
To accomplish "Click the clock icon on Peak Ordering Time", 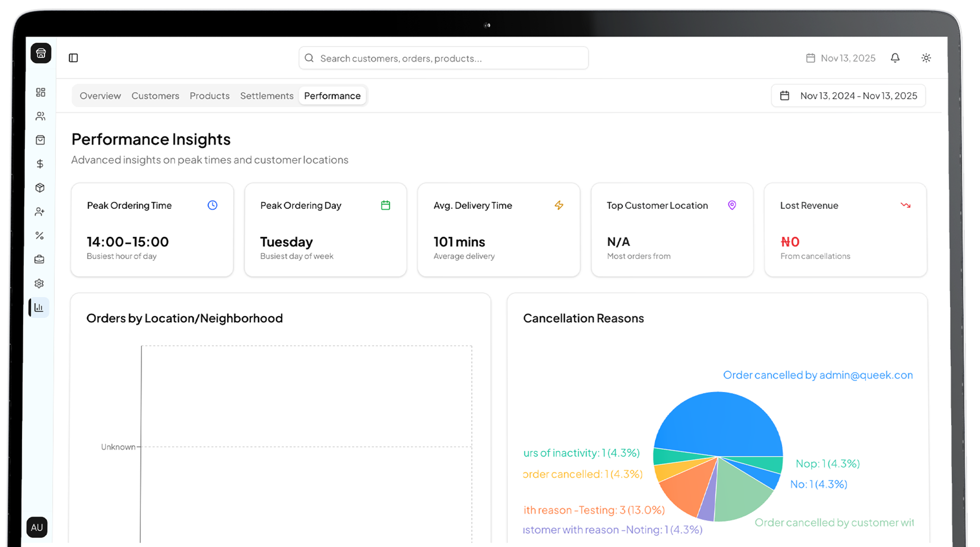I will (212, 205).
